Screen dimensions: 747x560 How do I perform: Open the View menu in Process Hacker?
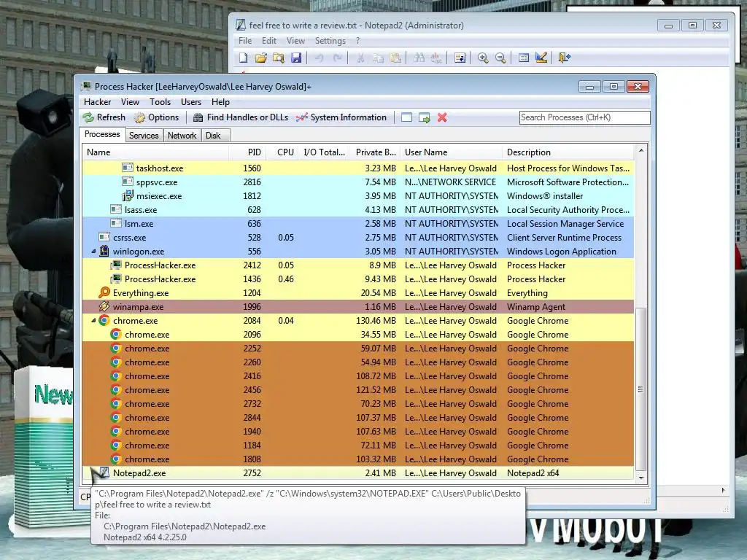130,102
